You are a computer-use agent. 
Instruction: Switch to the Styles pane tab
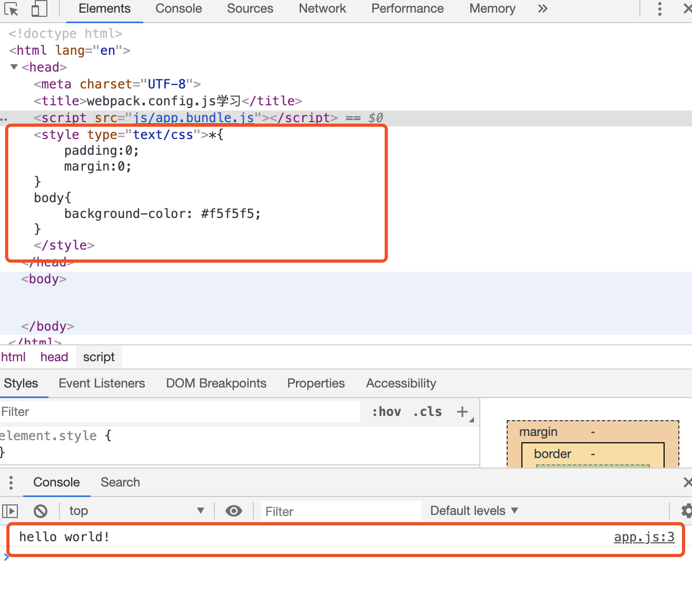(x=21, y=383)
